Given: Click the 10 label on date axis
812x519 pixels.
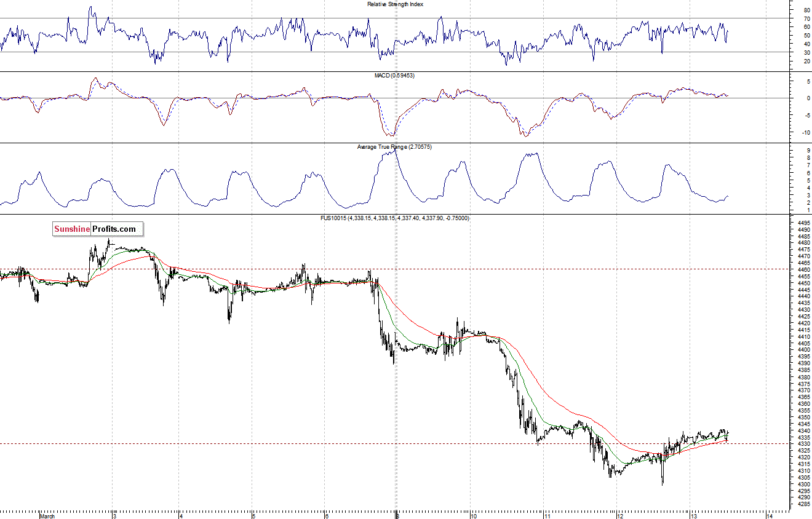Looking at the screenshot, I should coord(474,516).
